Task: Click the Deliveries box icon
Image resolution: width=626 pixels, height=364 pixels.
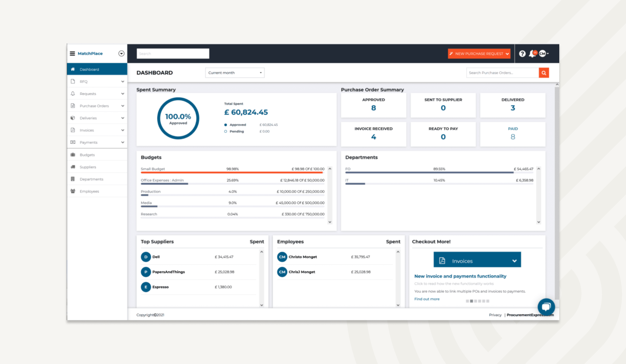Action: (73, 118)
